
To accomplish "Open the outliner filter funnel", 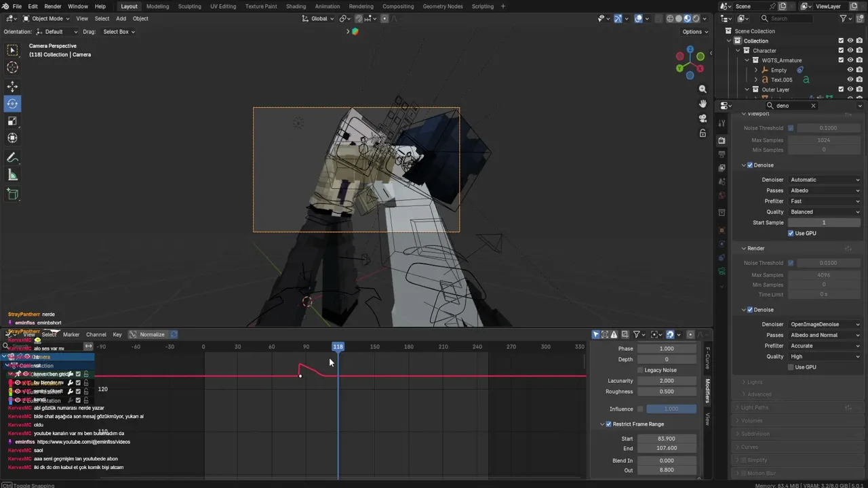I will (844, 18).
